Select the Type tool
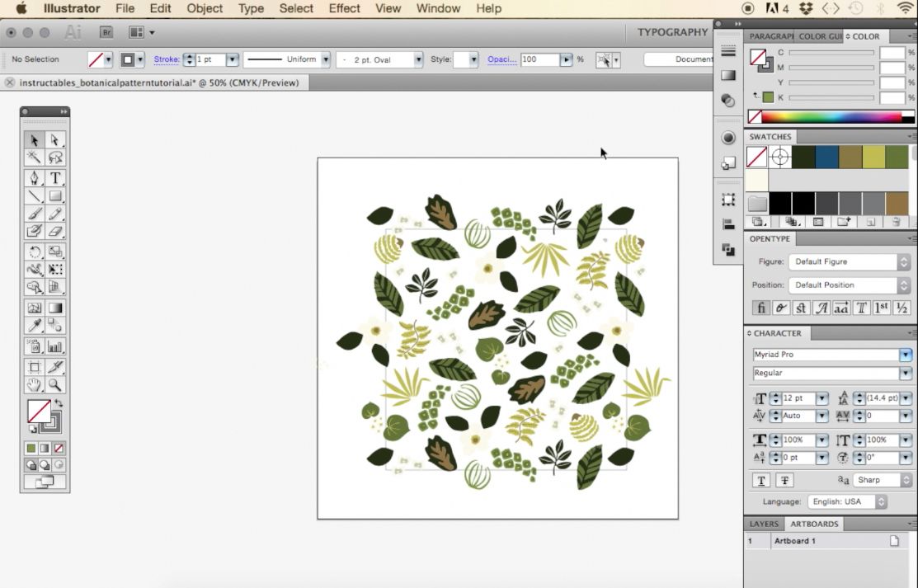The height and width of the screenshot is (588, 918). (x=56, y=177)
